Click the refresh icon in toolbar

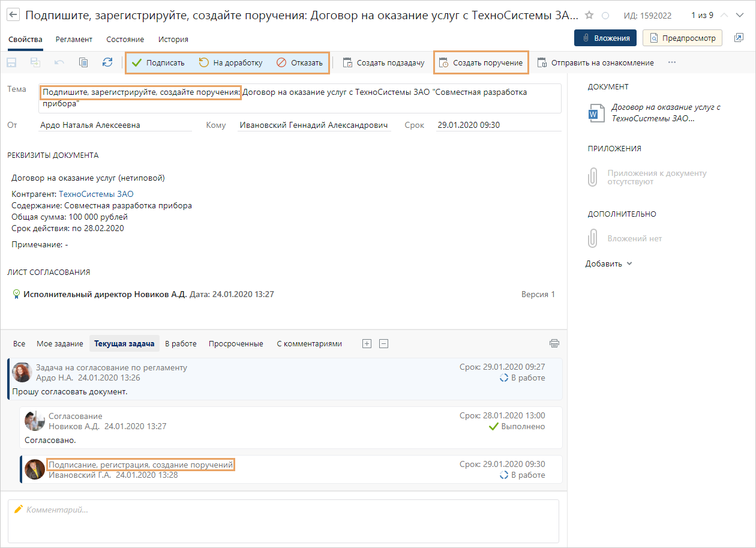click(x=107, y=62)
